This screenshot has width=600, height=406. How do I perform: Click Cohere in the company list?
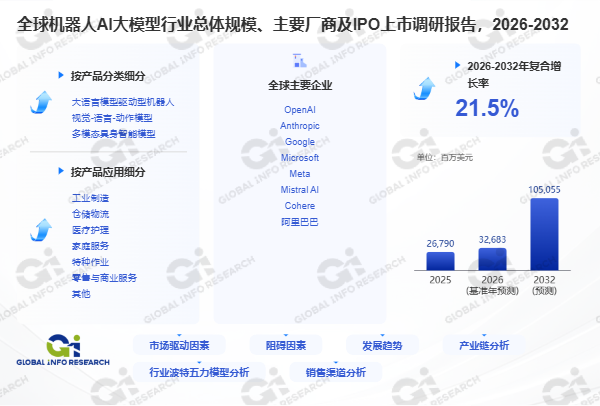300,206
